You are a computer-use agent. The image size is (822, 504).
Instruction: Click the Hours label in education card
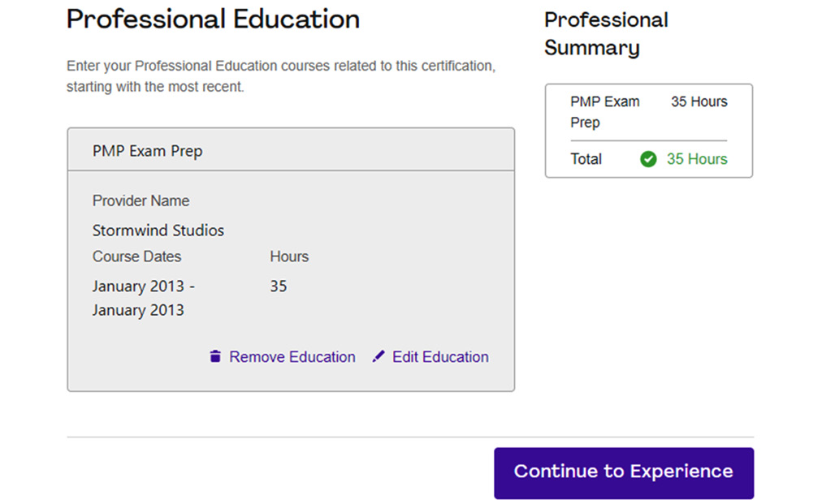(289, 256)
